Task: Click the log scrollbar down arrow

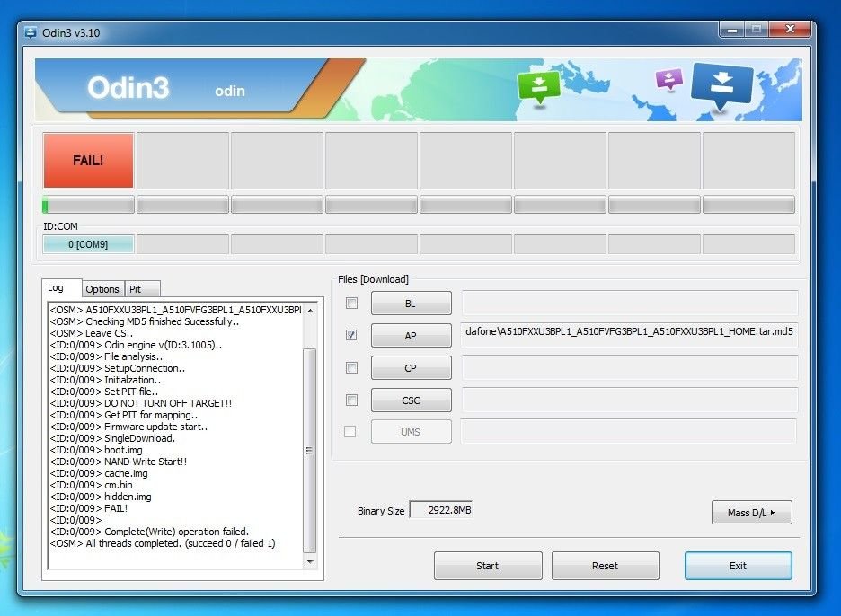Action: (310, 562)
